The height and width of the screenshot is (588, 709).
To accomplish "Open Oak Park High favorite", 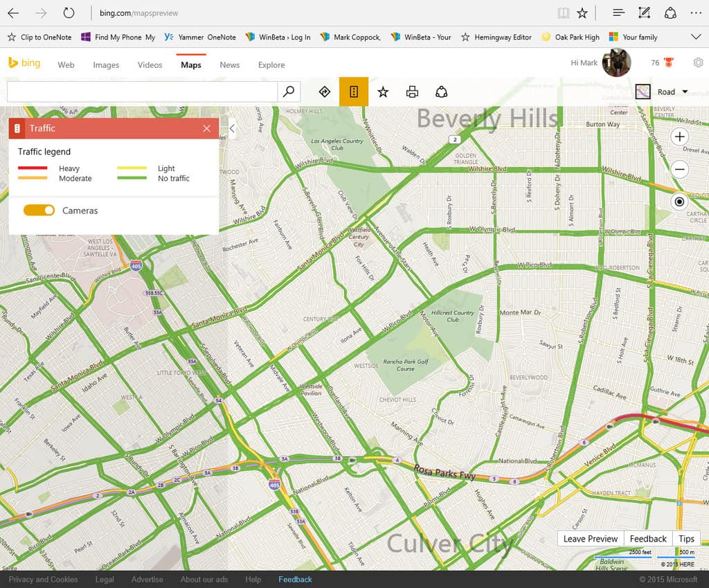I will [x=571, y=37].
